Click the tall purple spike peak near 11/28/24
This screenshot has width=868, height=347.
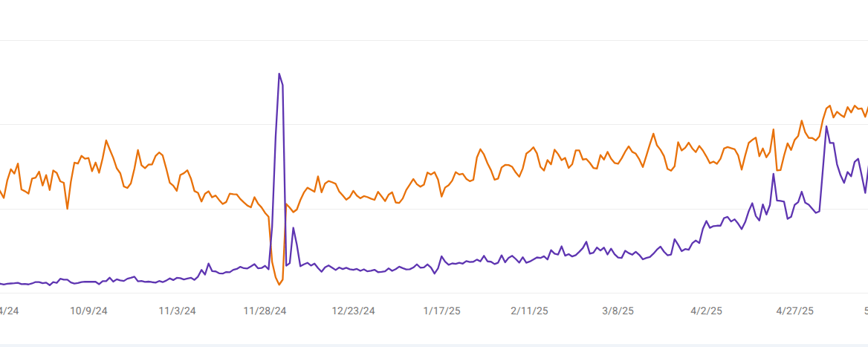pyautogui.click(x=279, y=74)
